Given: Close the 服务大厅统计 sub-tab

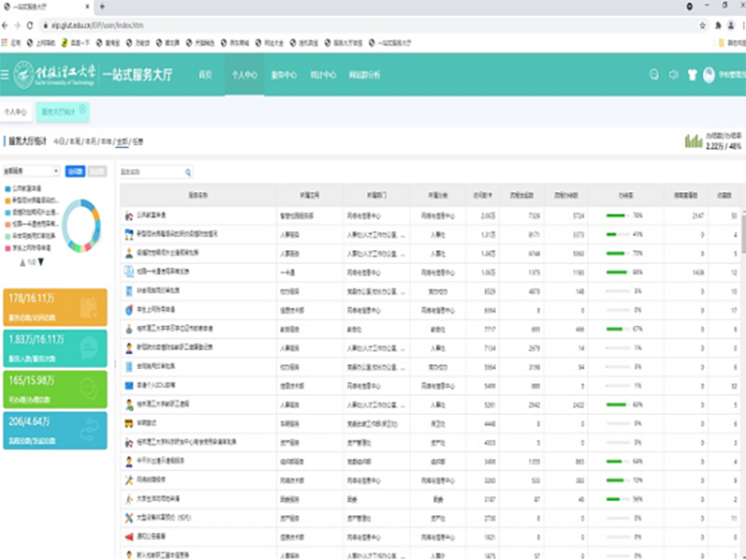Looking at the screenshot, I should (x=83, y=110).
